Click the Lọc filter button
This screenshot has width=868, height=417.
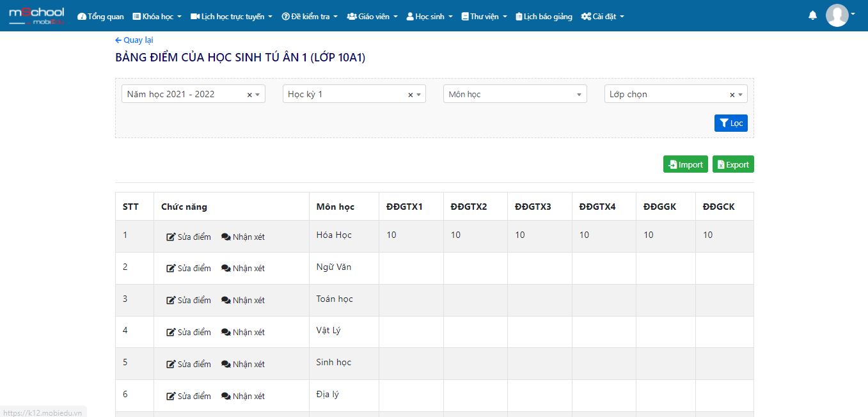tap(731, 123)
